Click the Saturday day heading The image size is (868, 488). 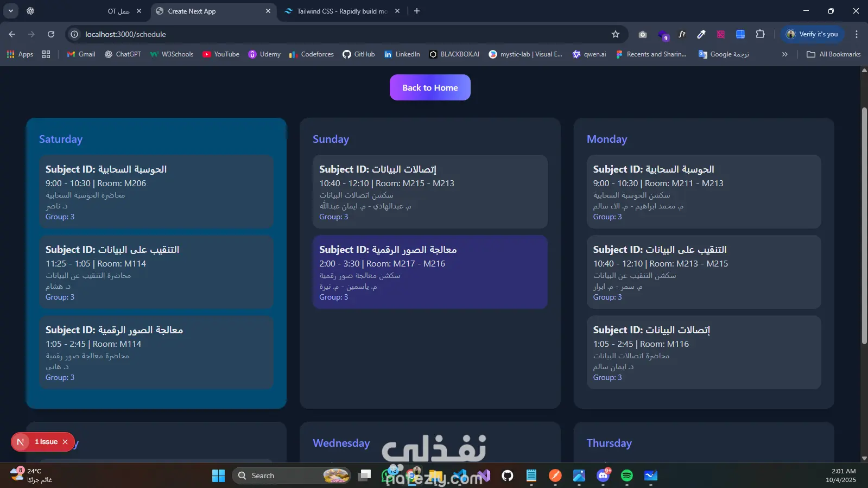coord(61,139)
